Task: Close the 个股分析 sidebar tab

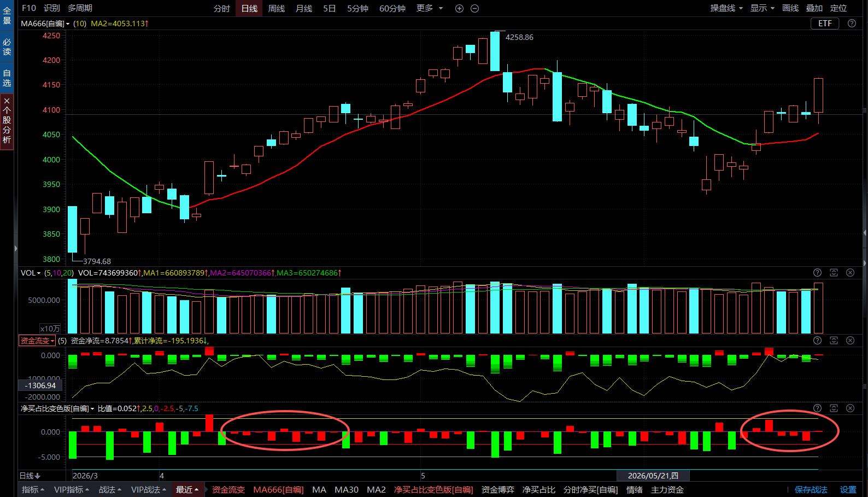Action: [7, 101]
